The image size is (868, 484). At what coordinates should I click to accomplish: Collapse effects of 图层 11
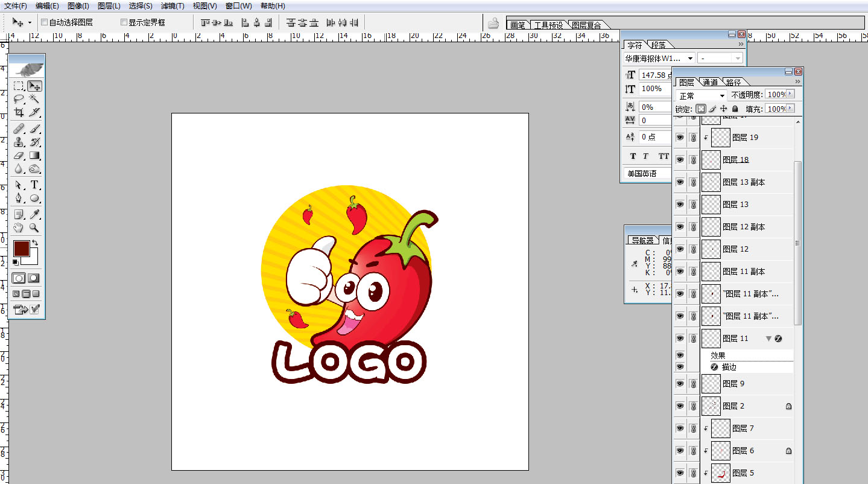(x=768, y=339)
